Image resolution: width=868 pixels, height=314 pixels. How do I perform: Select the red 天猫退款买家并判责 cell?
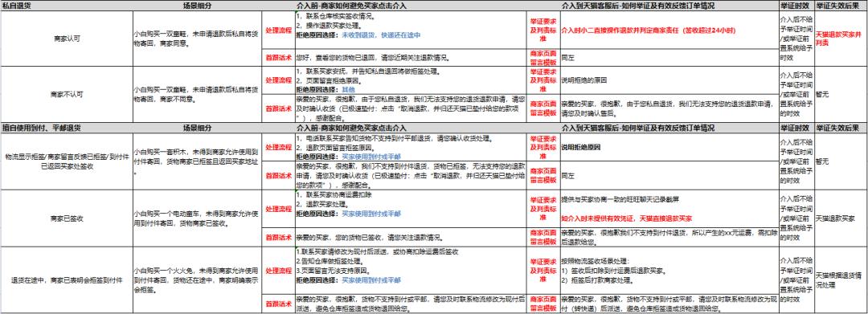click(841, 39)
